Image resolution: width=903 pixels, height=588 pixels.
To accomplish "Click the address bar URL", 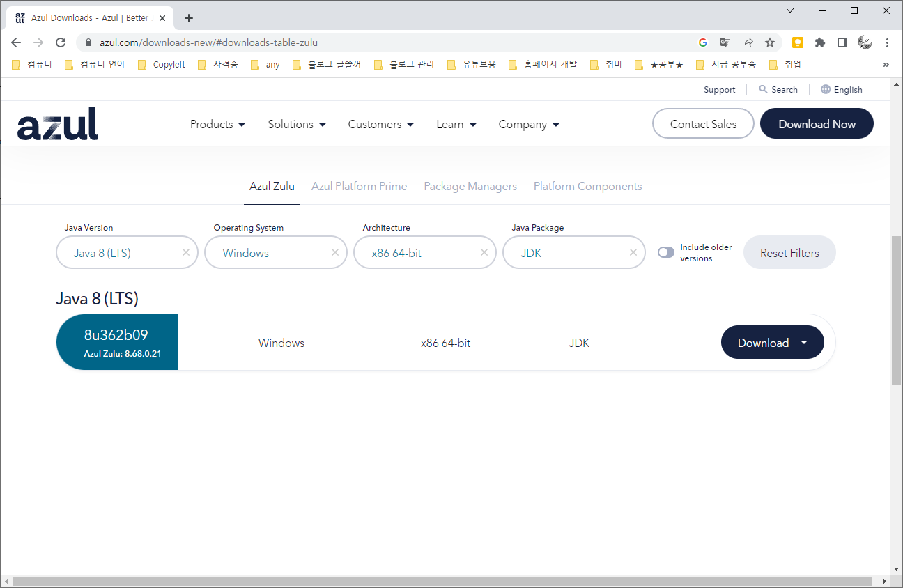I will (x=208, y=42).
